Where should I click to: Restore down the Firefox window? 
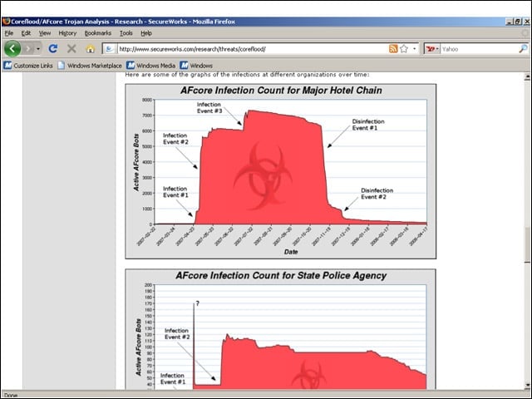(517, 22)
